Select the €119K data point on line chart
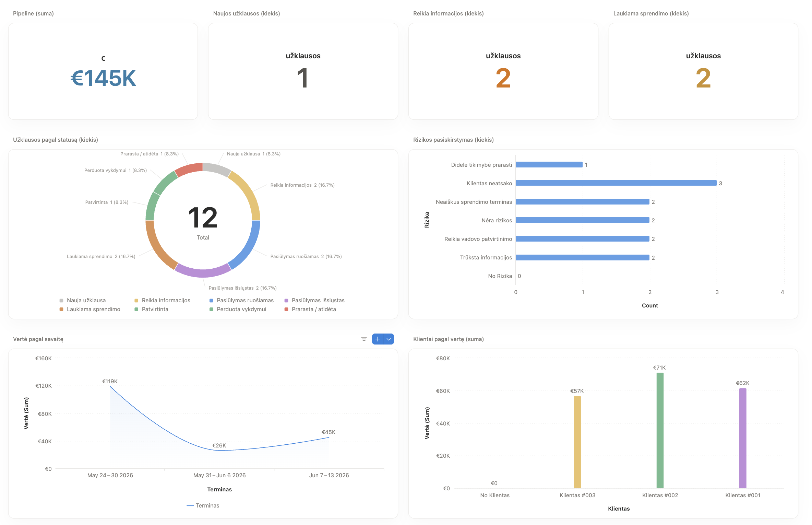 coord(110,386)
